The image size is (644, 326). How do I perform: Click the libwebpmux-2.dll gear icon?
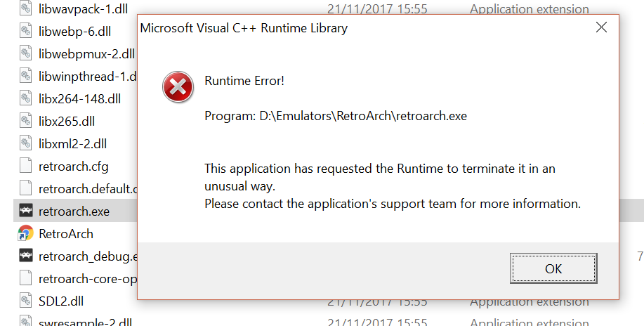(x=25, y=53)
